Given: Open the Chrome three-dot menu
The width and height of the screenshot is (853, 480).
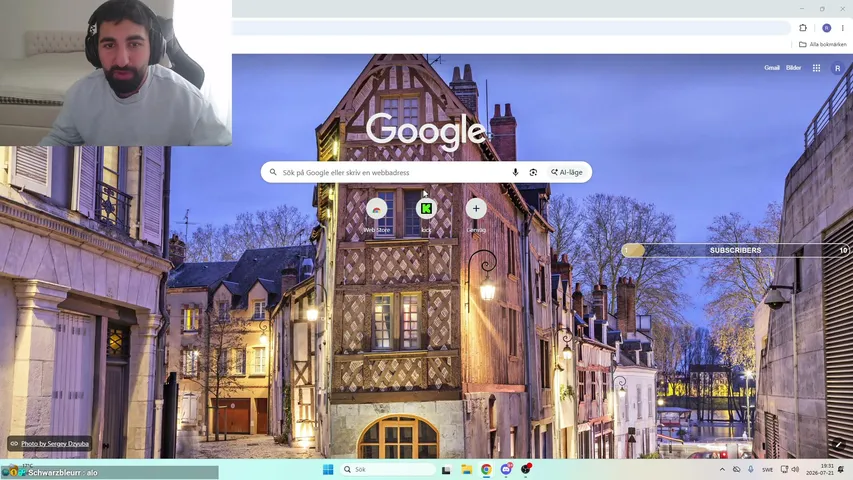Looking at the screenshot, I should coord(843,28).
